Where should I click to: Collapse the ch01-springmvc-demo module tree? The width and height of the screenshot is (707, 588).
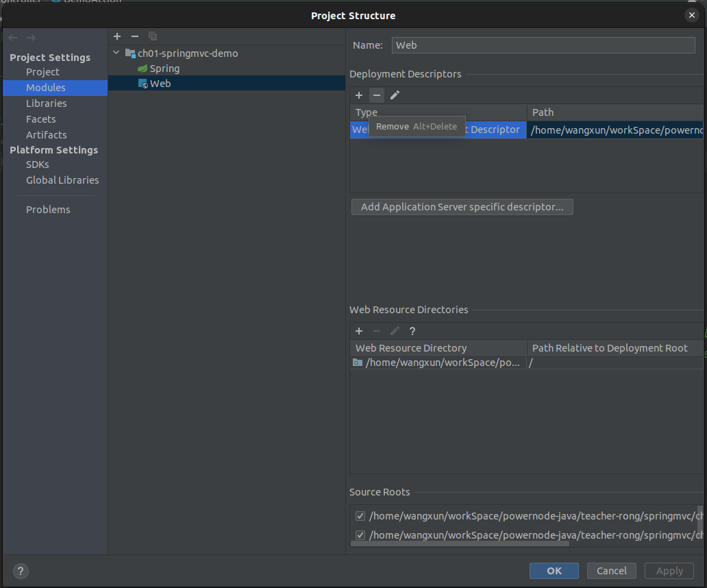coord(116,53)
